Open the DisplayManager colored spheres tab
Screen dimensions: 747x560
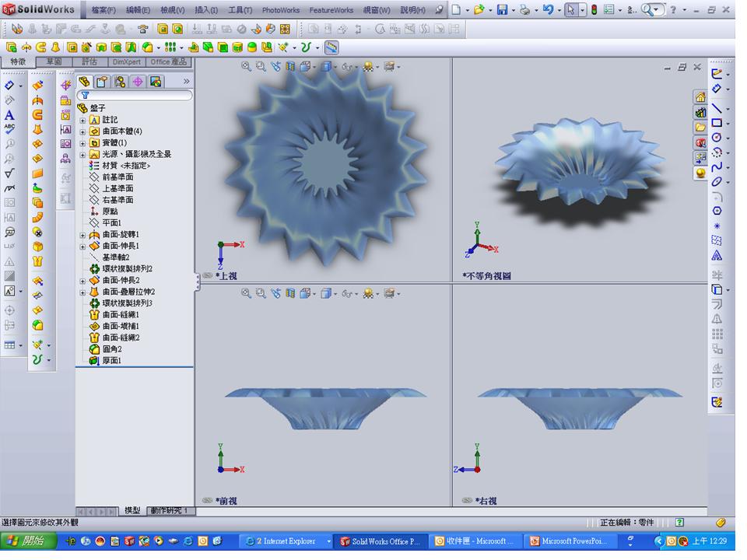pos(156,82)
